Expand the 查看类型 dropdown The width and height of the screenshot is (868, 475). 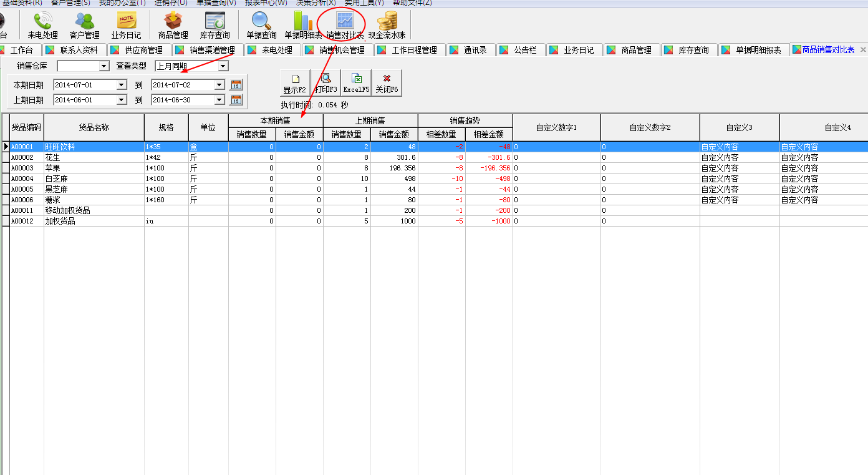point(223,66)
